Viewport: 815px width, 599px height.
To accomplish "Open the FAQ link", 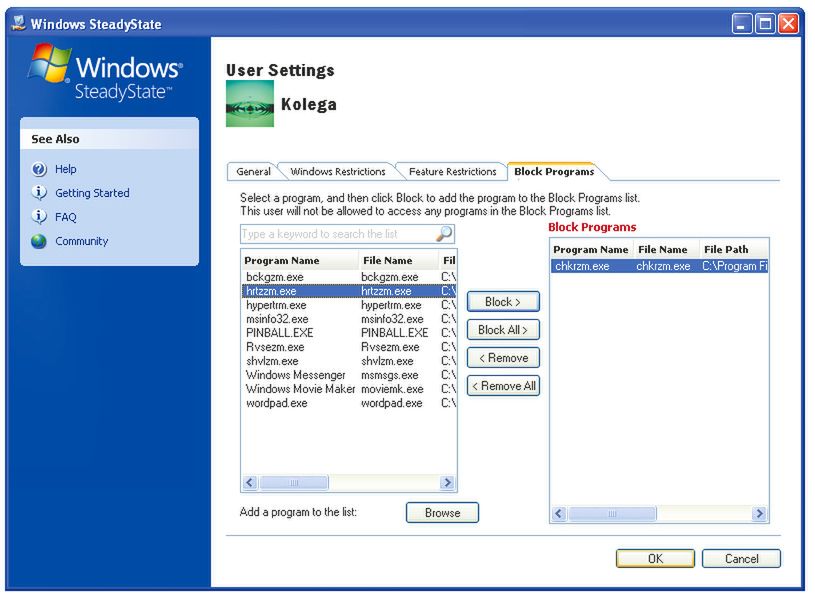I will 65,217.
